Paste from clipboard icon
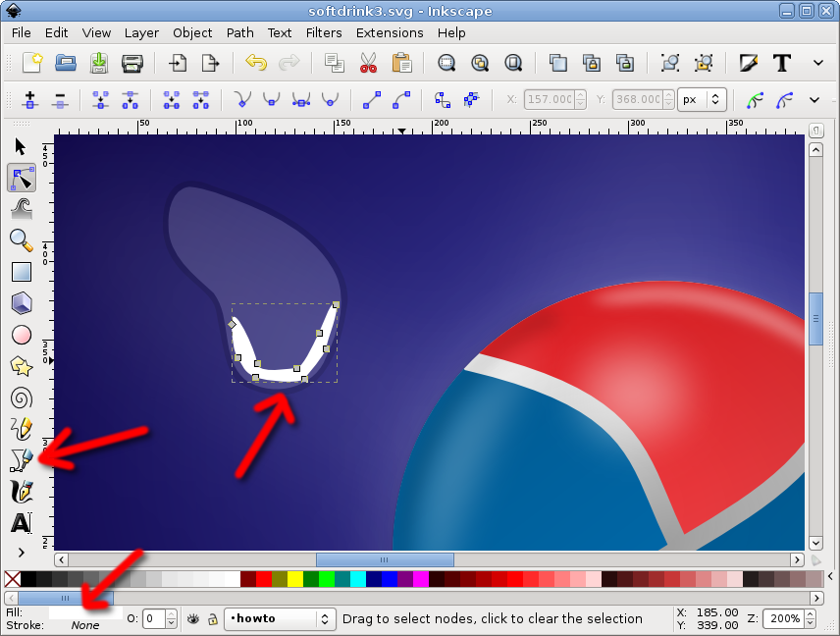The image size is (840, 636). pos(401,63)
